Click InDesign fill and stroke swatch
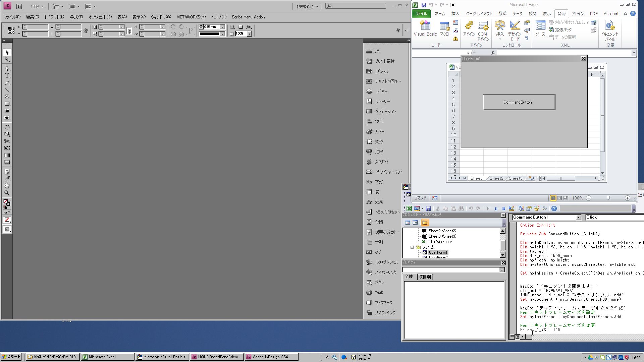This screenshot has width=644, height=362. 6,202
